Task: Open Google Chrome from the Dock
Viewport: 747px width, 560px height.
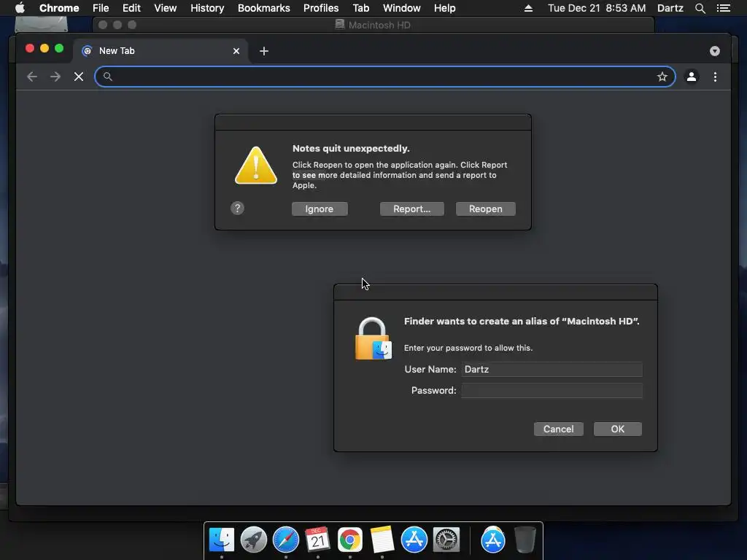Action: coord(349,540)
